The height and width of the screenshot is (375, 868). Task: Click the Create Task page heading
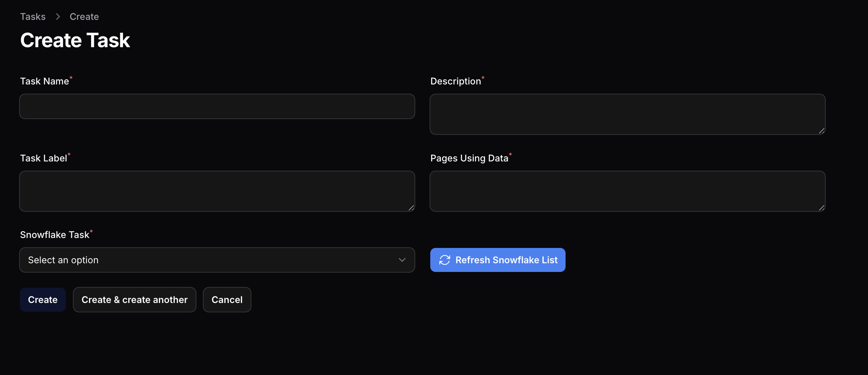coord(75,40)
